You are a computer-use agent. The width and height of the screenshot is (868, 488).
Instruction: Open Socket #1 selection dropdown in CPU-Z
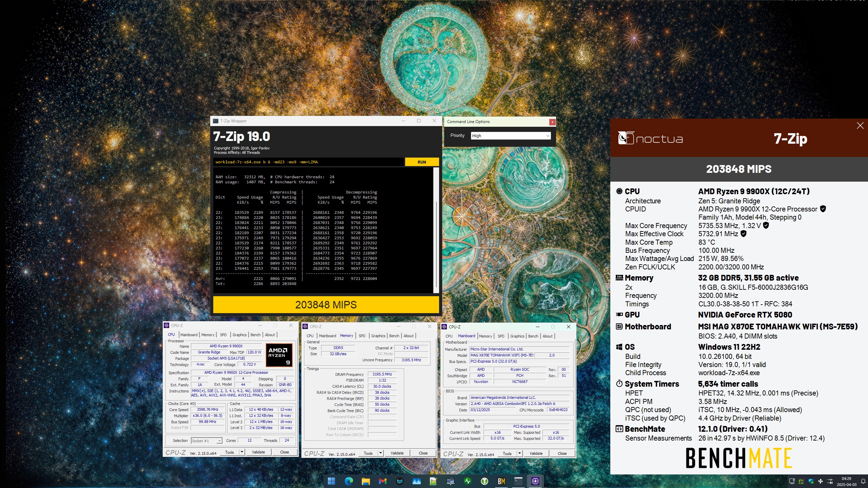tap(206, 441)
